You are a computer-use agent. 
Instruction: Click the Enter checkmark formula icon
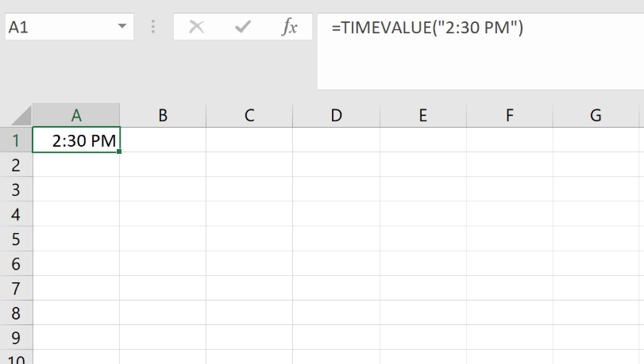243,27
